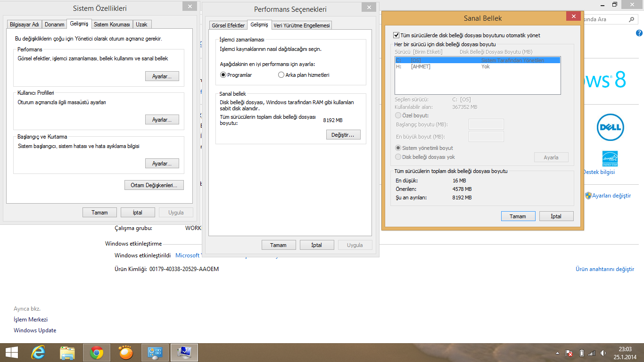Open Ürün anahtarını değiştir link
The width and height of the screenshot is (644, 362).
[x=605, y=269]
